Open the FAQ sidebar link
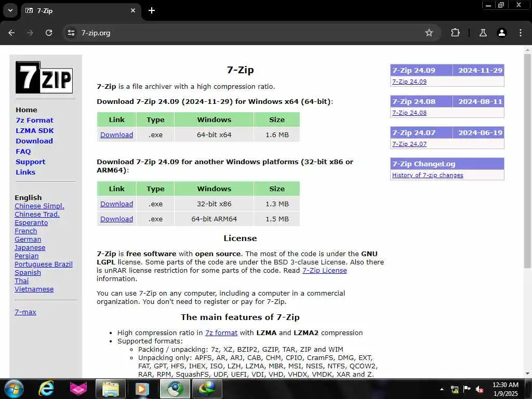This screenshot has width=532, height=399. [23, 151]
